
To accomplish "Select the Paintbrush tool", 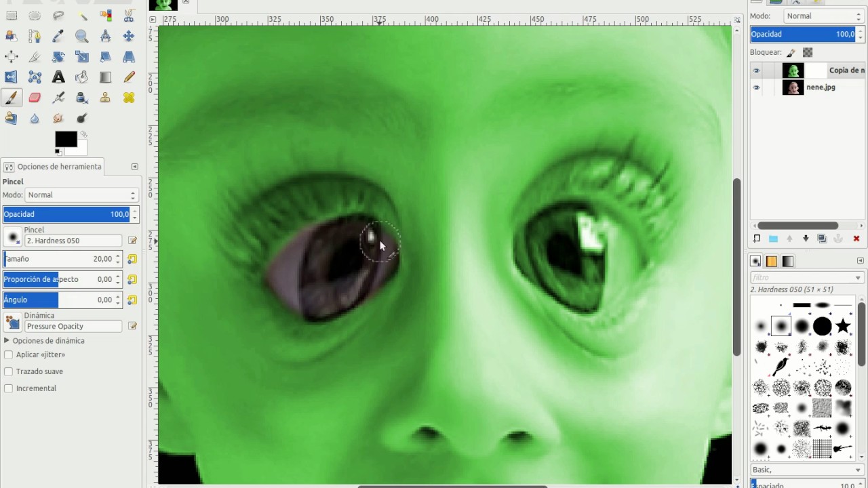I will pos(12,98).
